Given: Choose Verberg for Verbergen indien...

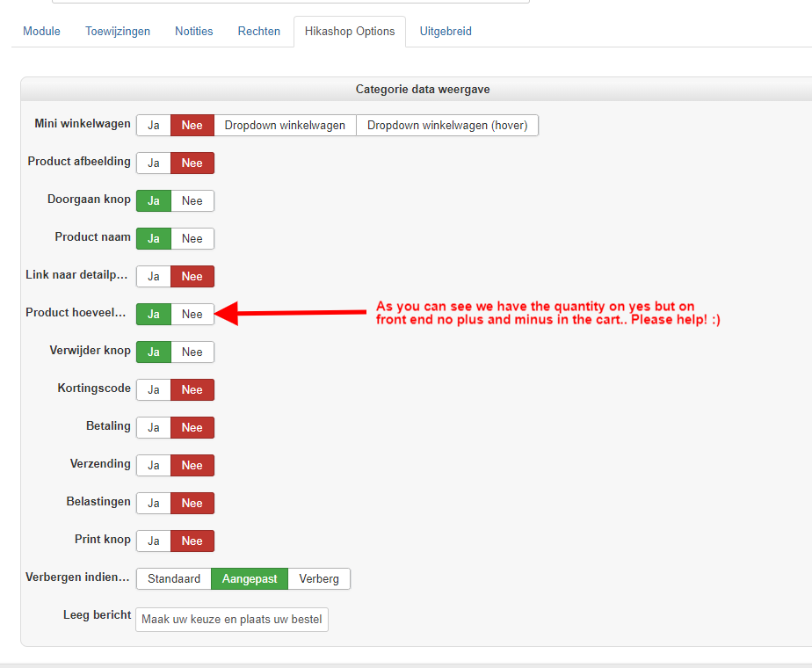Looking at the screenshot, I should pos(319,579).
